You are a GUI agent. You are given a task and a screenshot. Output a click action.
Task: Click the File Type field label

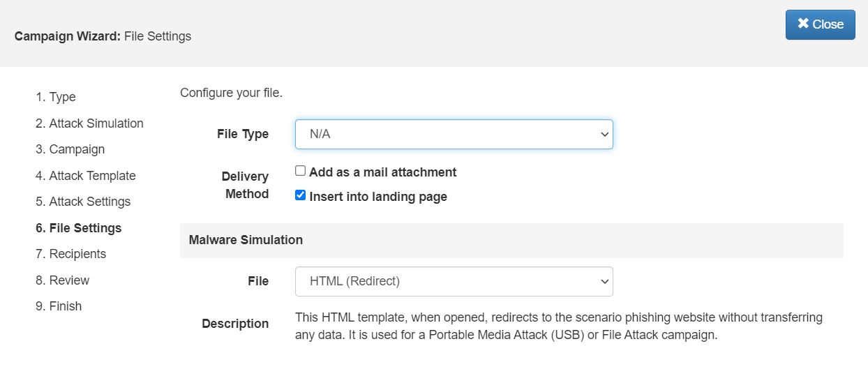point(243,134)
